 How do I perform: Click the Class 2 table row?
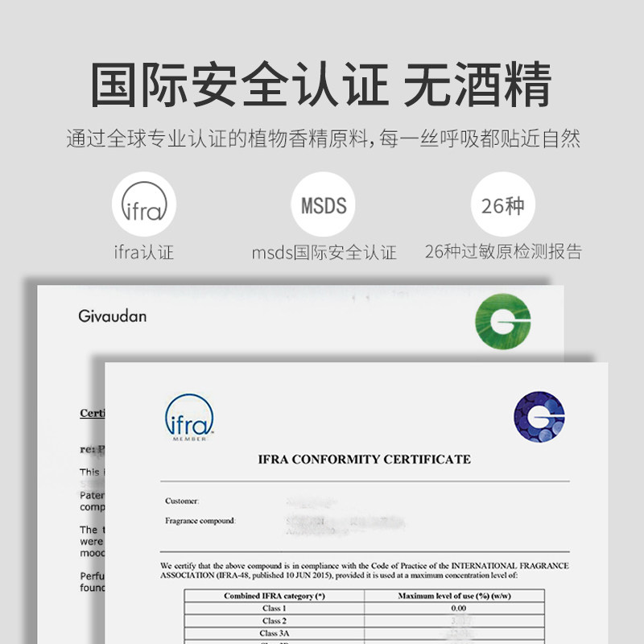point(365,620)
